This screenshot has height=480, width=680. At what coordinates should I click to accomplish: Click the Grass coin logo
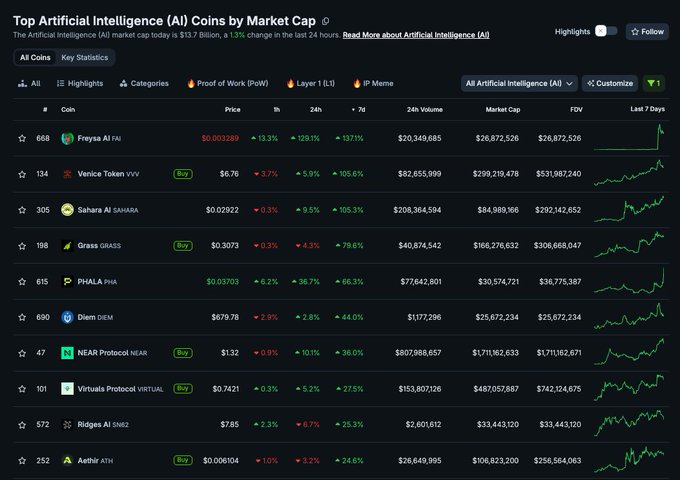68,245
